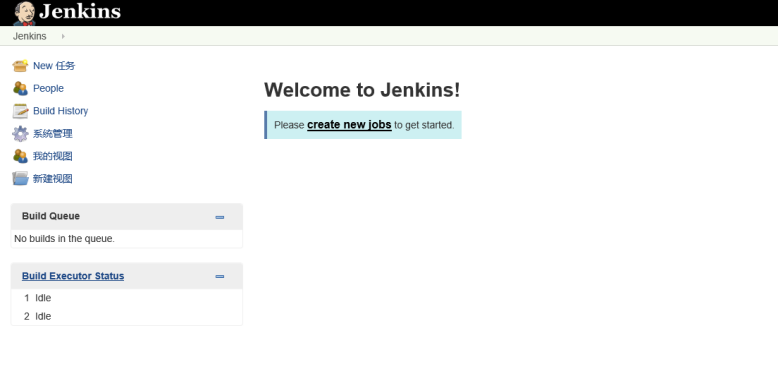Open the People link
The width and height of the screenshot is (779, 381).
(x=48, y=88)
